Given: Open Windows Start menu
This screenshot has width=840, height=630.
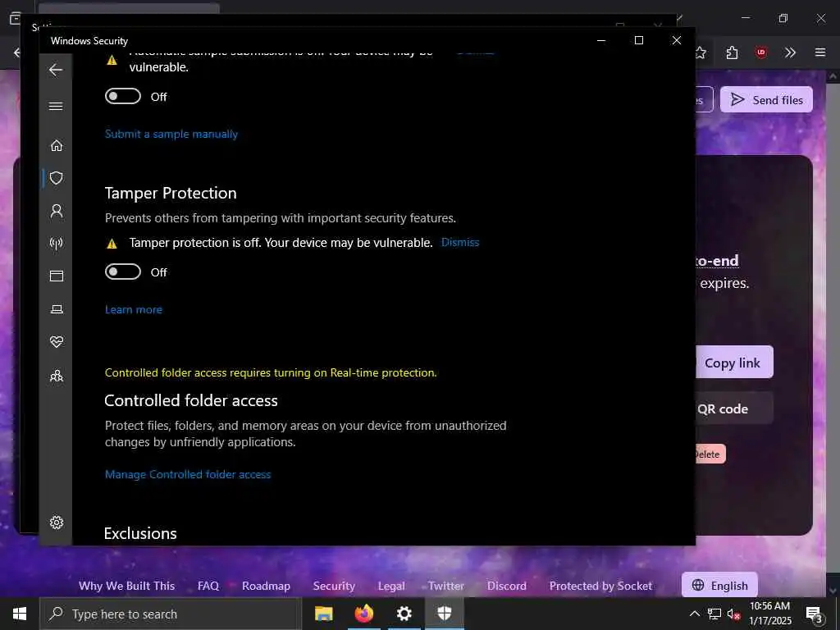Looking at the screenshot, I should pyautogui.click(x=20, y=614).
